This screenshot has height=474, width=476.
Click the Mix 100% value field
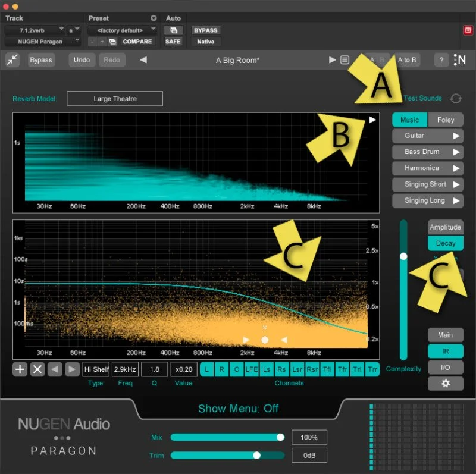click(x=309, y=437)
